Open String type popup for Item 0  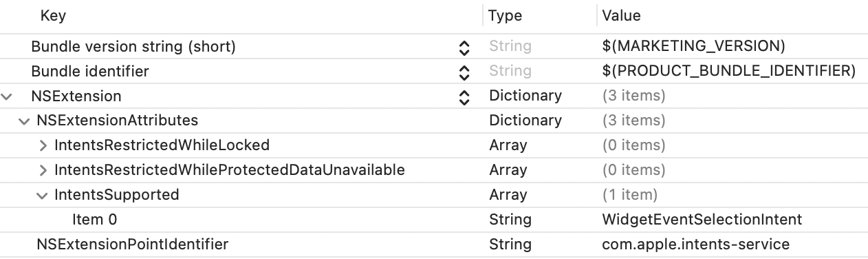510,220
